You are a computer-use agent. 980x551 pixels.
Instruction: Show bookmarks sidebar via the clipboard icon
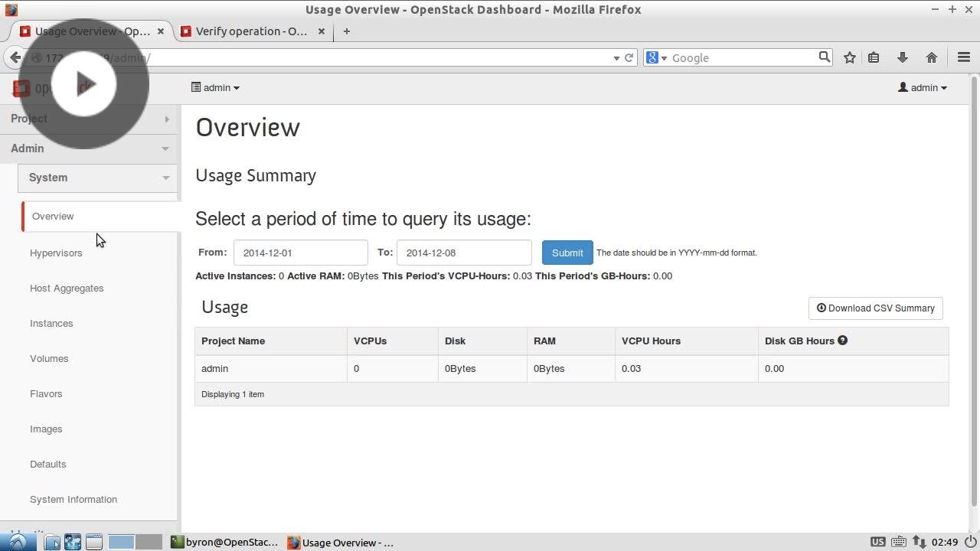[874, 57]
